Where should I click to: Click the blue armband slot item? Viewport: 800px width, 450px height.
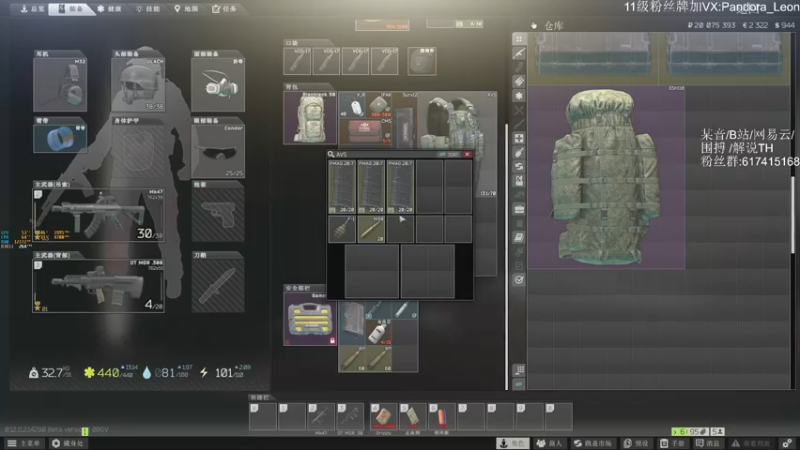pos(60,138)
